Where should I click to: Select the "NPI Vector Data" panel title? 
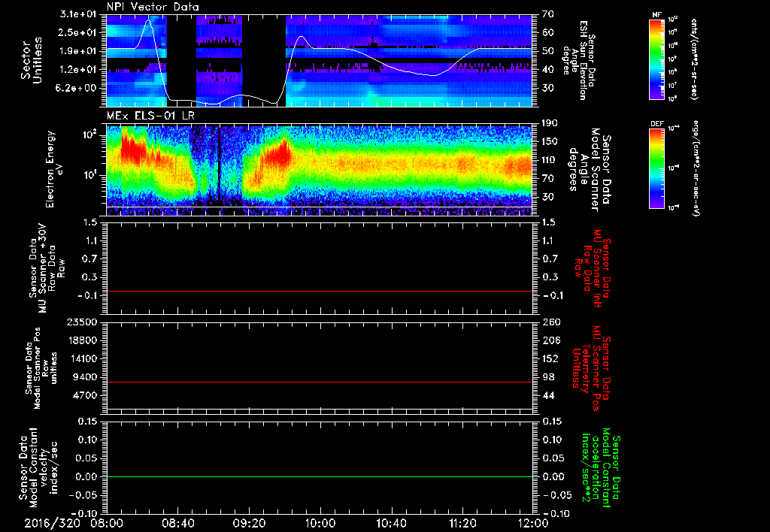[x=153, y=7]
